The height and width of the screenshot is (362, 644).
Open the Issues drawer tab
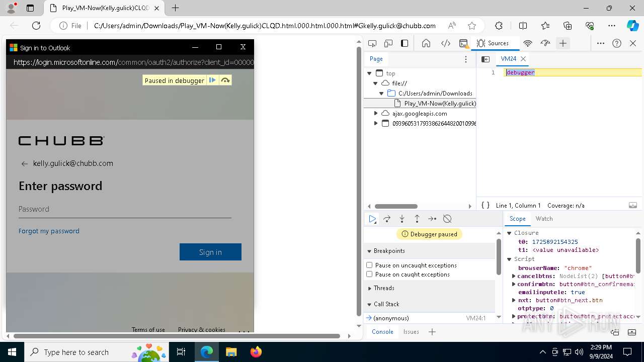coord(411,332)
